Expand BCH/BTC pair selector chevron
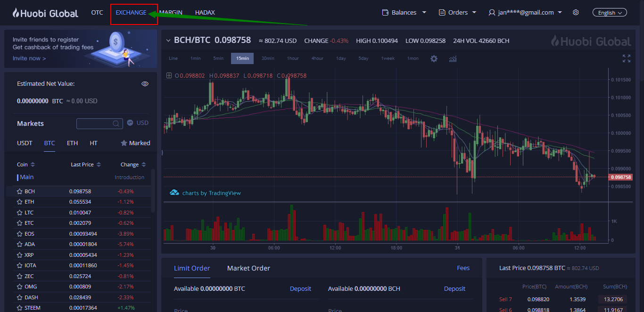The image size is (644, 312). [x=168, y=41]
